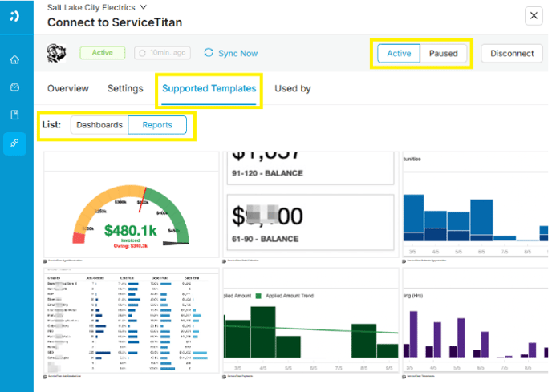This screenshot has height=392, width=552.
Task: Switch list to Reports
Action: coord(157,125)
